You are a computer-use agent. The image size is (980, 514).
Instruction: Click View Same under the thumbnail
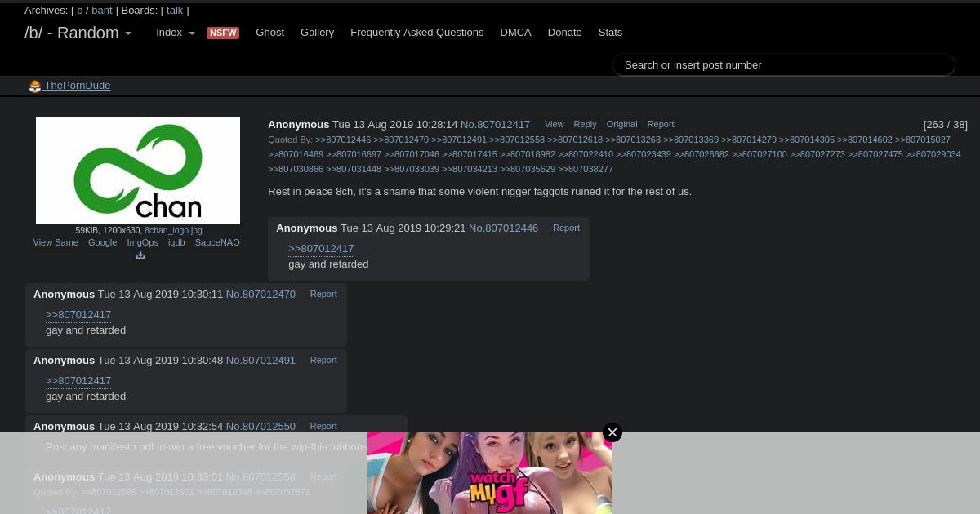tap(56, 243)
